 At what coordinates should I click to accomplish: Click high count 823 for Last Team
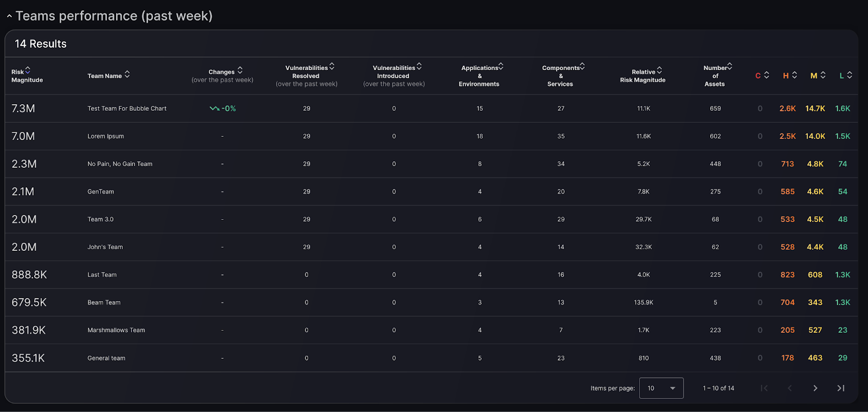[x=788, y=275]
